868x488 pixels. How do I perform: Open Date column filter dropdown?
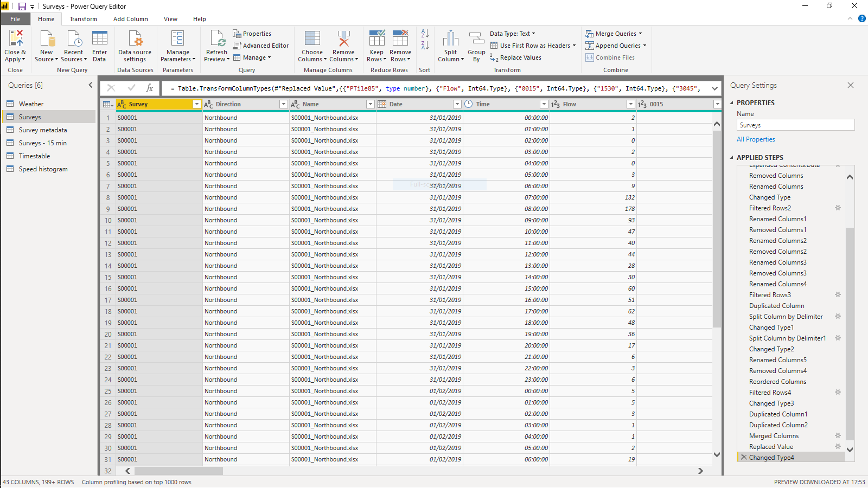457,104
